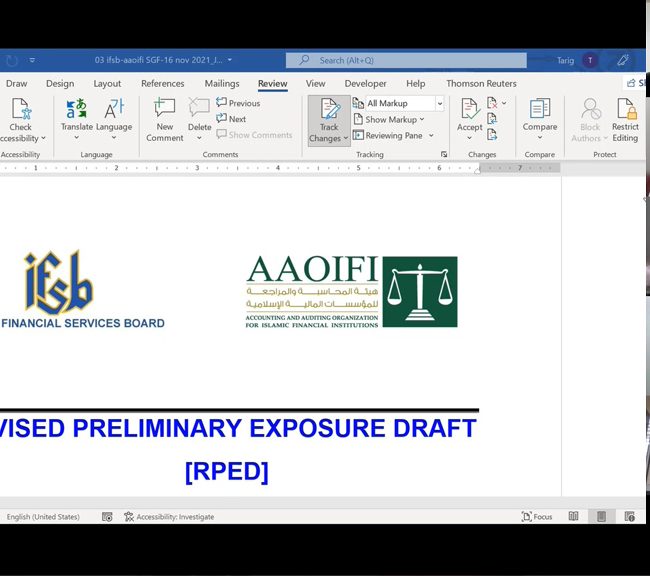Click the Tariq account avatar
This screenshot has height=576, width=650.
[x=590, y=61]
